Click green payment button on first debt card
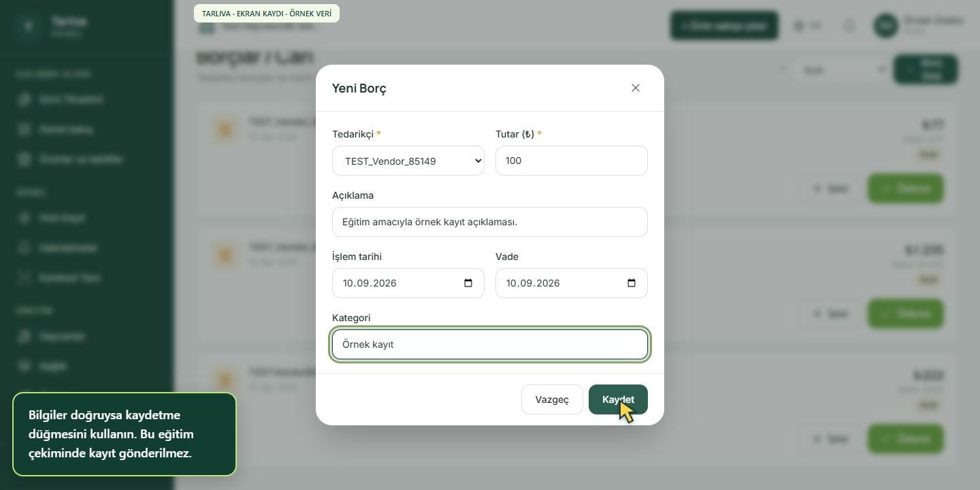Viewport: 980px width, 490px height. coord(906,189)
